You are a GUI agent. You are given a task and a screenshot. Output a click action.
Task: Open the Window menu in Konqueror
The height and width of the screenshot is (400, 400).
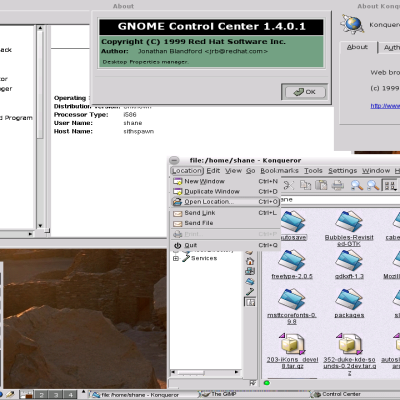click(376, 171)
